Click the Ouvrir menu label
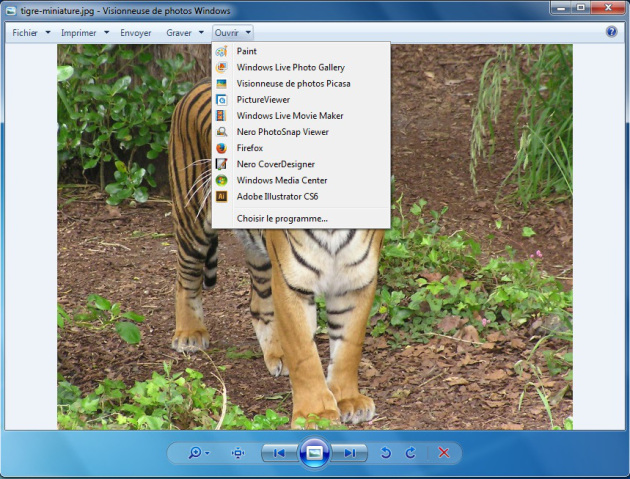 coord(227,33)
